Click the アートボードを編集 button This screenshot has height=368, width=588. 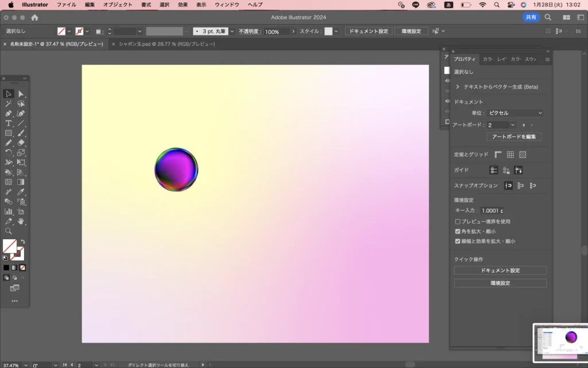coord(514,137)
